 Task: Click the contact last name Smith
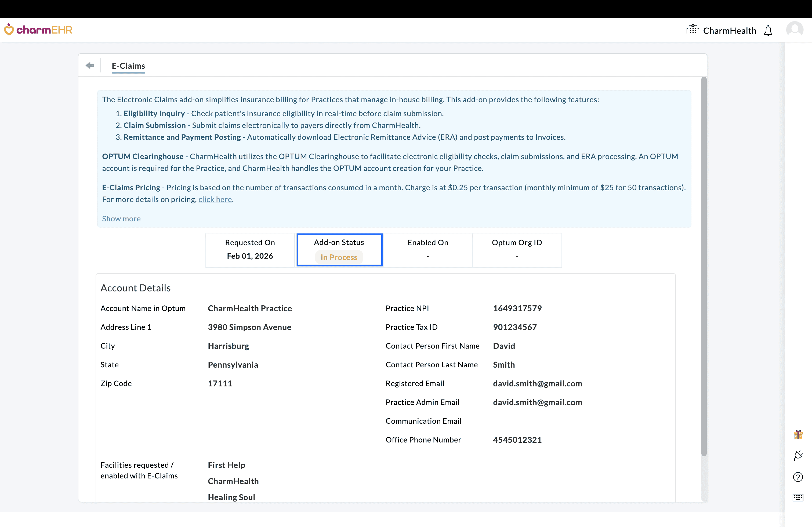(503, 365)
